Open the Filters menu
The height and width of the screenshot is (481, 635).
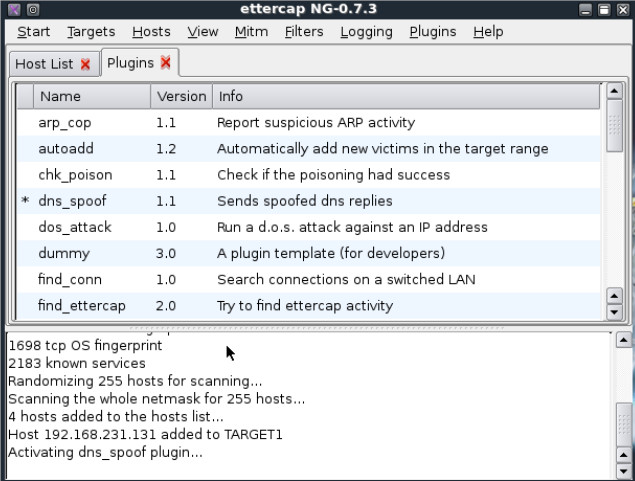[x=304, y=32]
